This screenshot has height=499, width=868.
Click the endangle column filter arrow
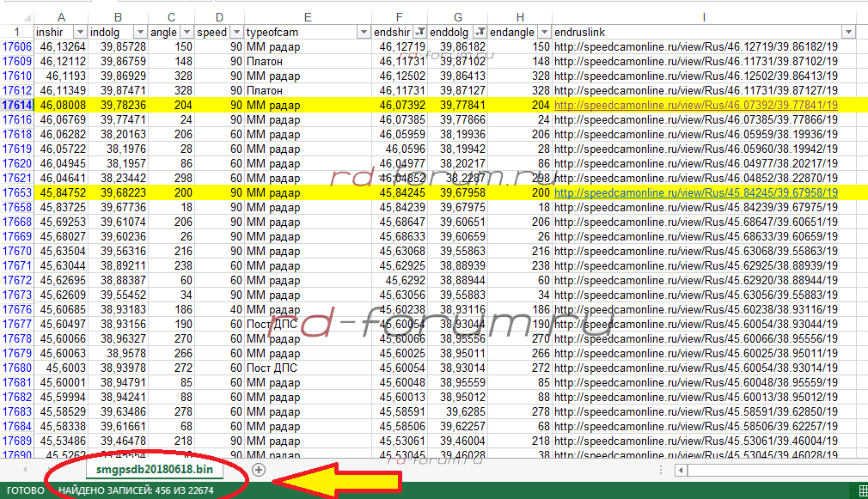pyautogui.click(x=542, y=32)
